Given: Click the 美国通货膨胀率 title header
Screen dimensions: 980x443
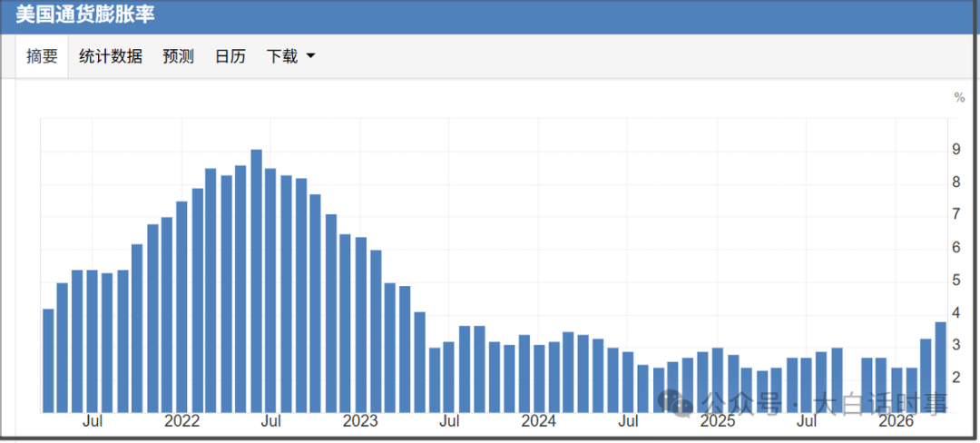Looking at the screenshot, I should click(x=85, y=15).
